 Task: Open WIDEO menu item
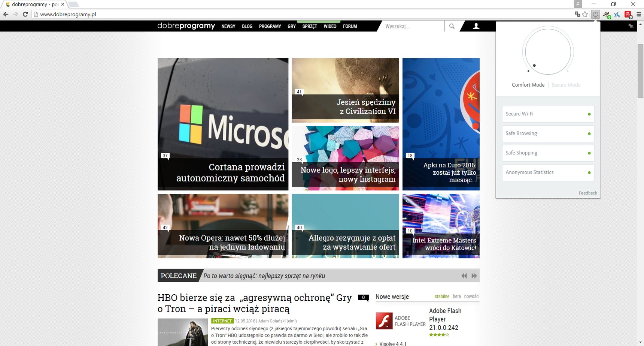(330, 26)
